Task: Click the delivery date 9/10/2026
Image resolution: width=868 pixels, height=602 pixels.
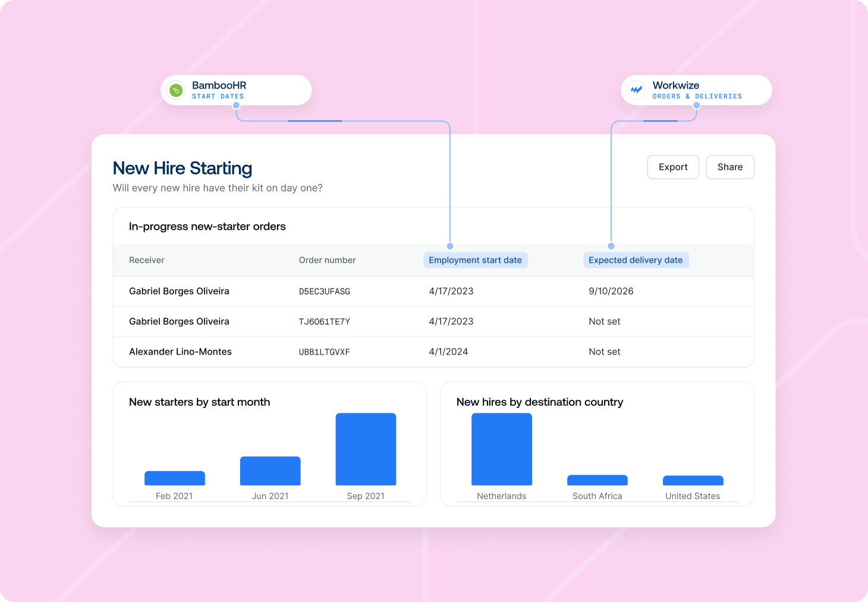Action: point(611,291)
